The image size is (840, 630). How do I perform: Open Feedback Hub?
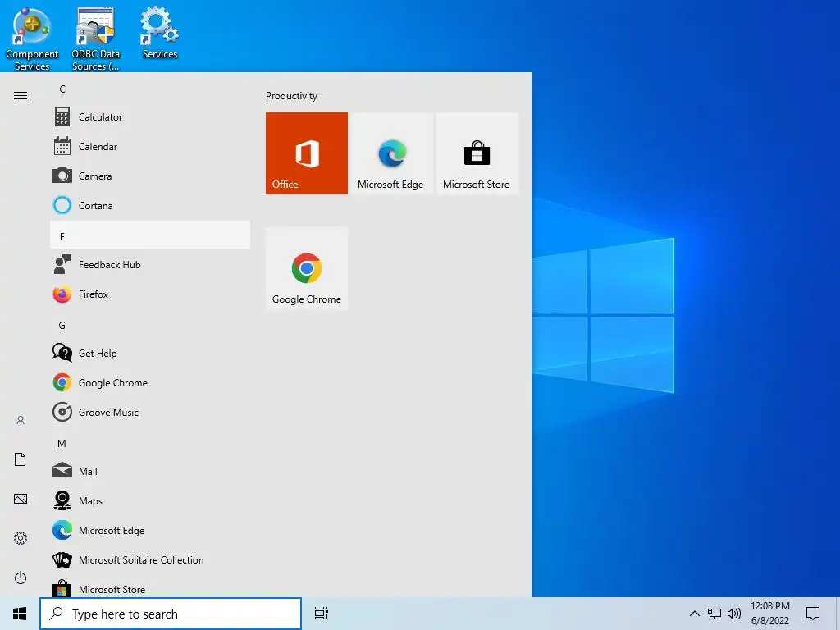(150, 265)
